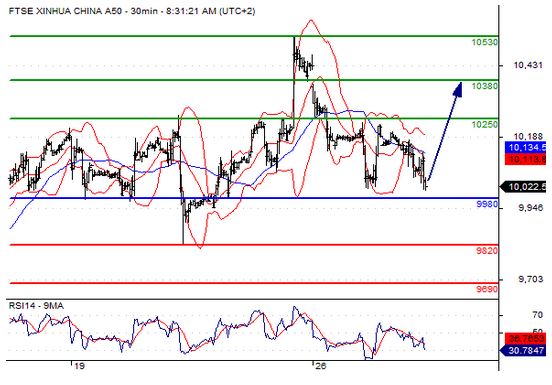Click the blue 9980 pivot label
The width and height of the screenshot is (552, 385).
pos(487,204)
